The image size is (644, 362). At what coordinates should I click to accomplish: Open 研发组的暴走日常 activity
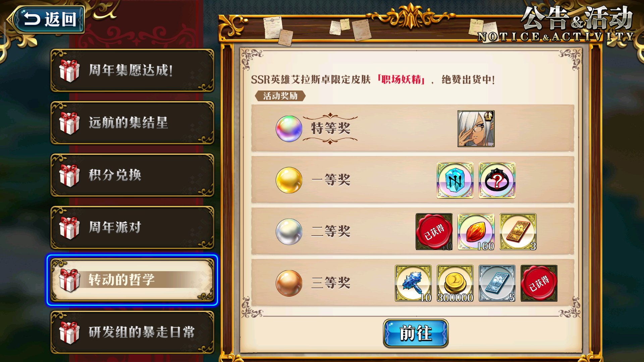tap(132, 332)
